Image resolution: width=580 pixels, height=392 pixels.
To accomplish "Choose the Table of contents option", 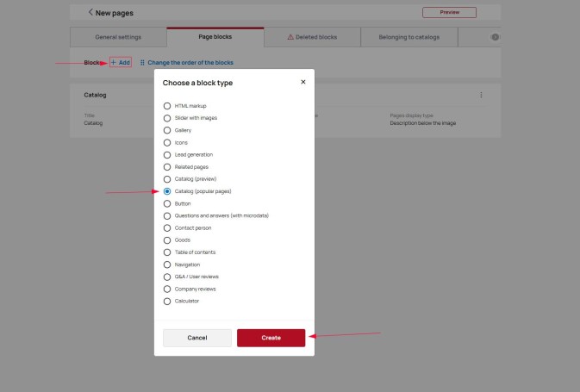I will click(x=167, y=252).
